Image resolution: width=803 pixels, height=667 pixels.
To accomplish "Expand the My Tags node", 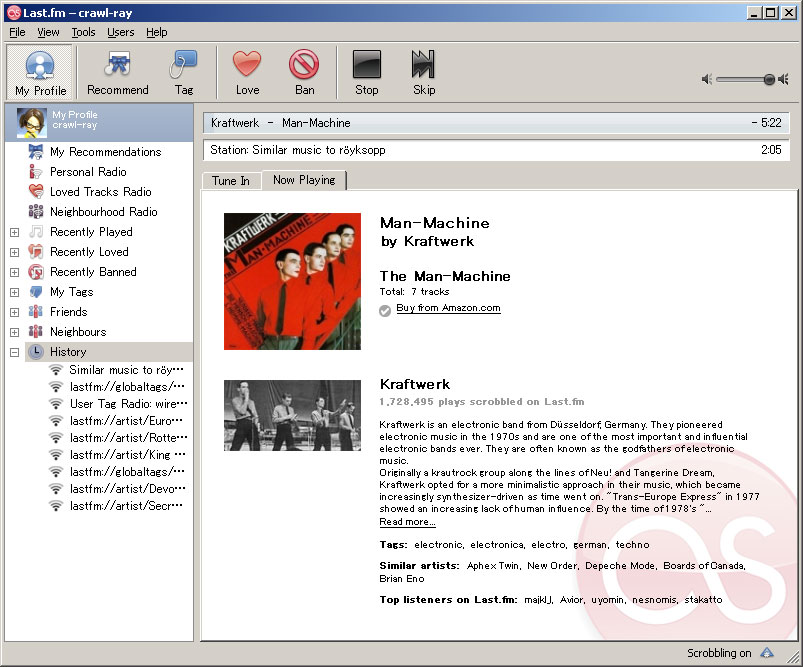I will click(x=15, y=292).
